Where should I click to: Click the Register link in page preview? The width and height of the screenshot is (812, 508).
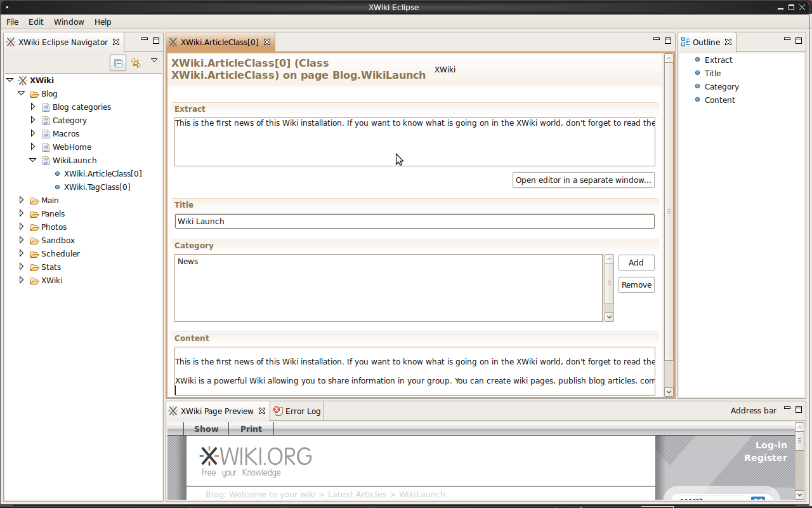coord(765,458)
